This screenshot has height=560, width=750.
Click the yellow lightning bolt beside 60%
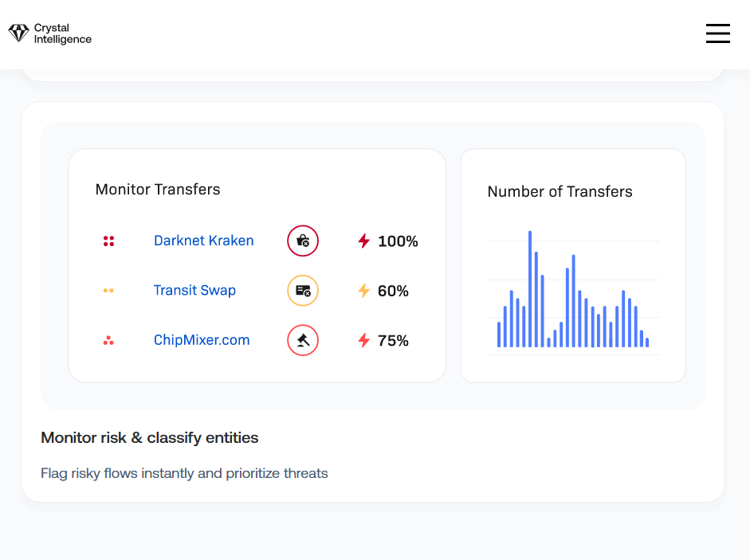click(x=364, y=290)
